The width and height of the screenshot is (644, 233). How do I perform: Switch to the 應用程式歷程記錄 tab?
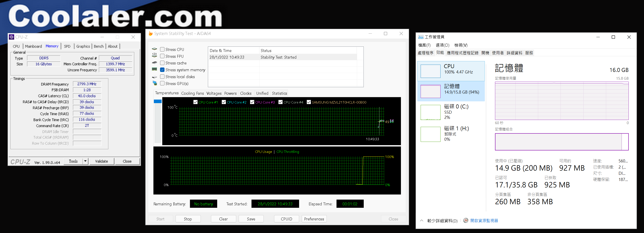click(x=462, y=53)
